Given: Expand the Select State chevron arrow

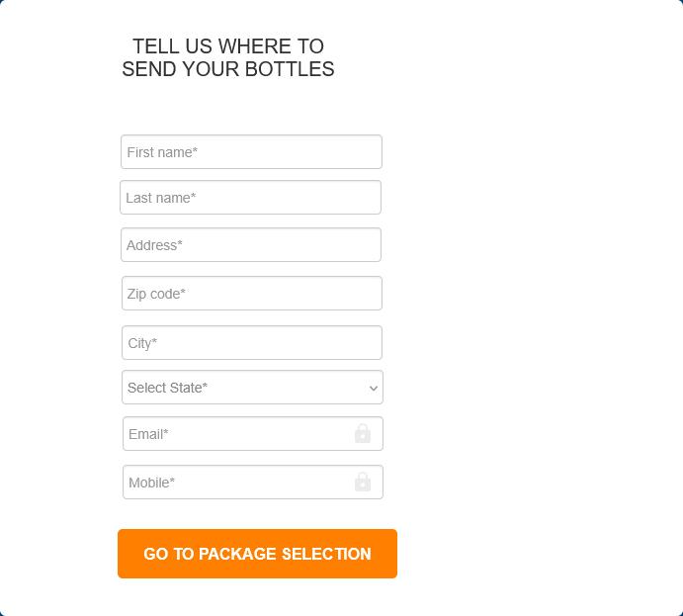Looking at the screenshot, I should (x=374, y=388).
